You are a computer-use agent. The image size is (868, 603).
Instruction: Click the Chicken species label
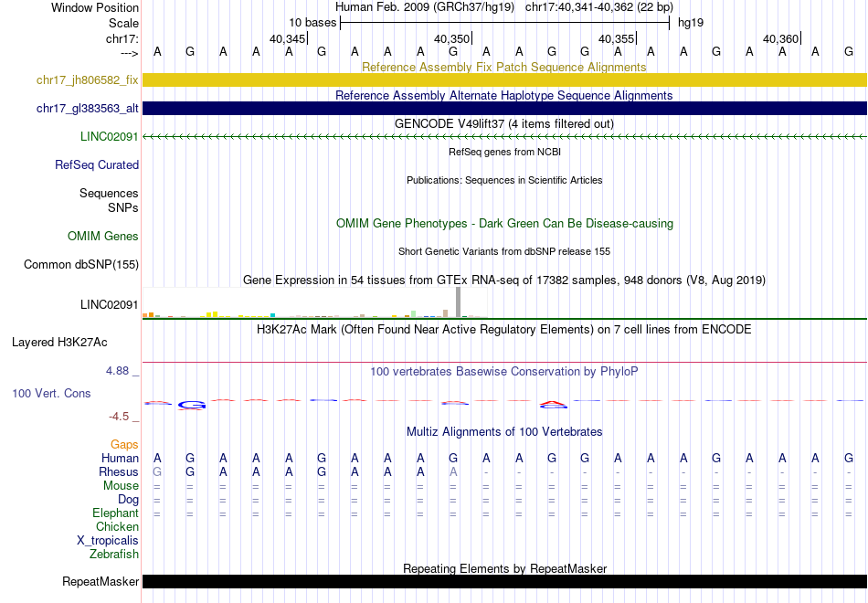click(x=117, y=526)
